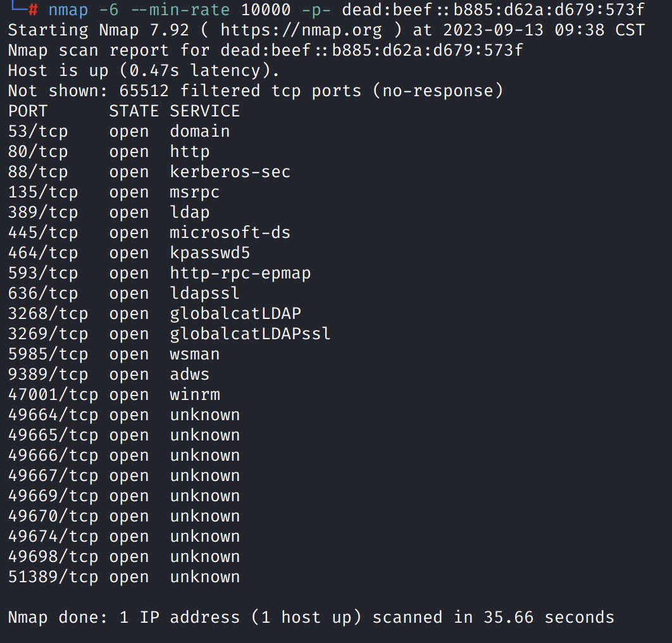Open the https://nmap.org link
This screenshot has width=672, height=643.
(301, 30)
